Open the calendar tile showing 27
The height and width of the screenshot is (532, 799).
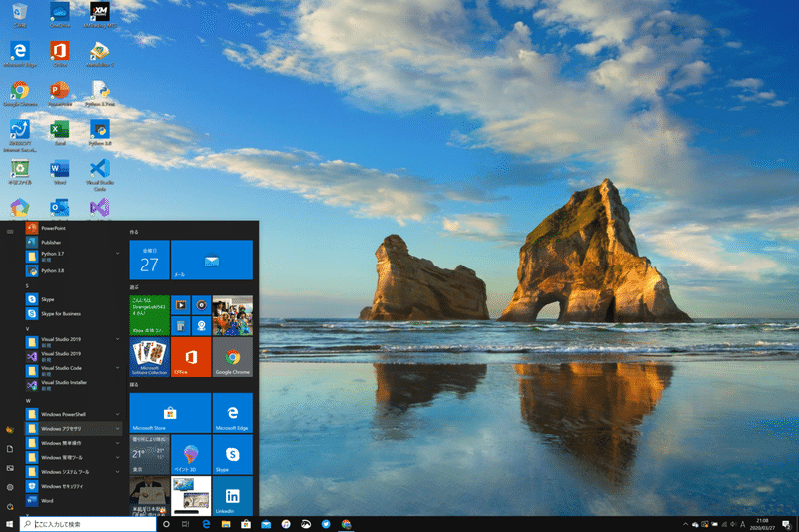point(149,260)
